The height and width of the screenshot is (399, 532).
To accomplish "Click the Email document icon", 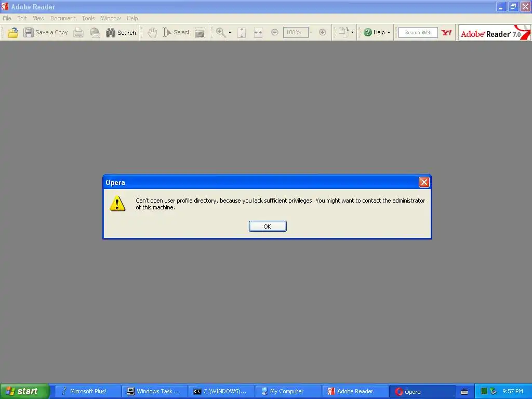I will coord(95,33).
